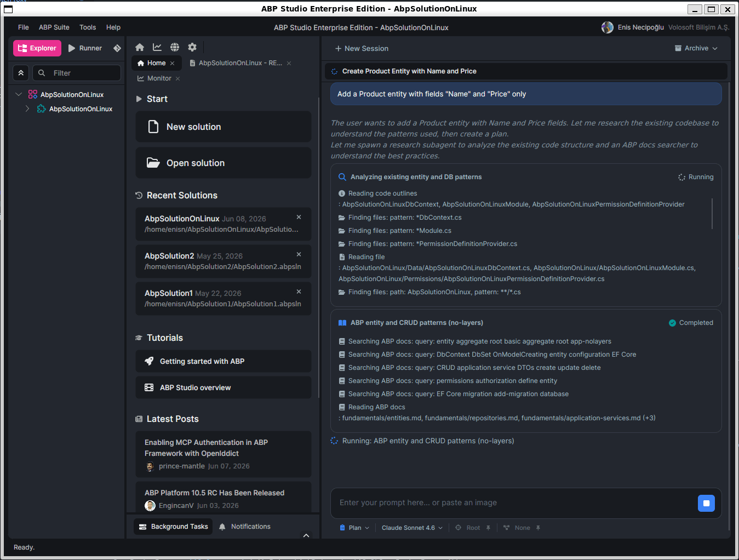The image size is (739, 560).
Task: Remove AbpSolution2 from recent solutions
Action: [x=299, y=254]
